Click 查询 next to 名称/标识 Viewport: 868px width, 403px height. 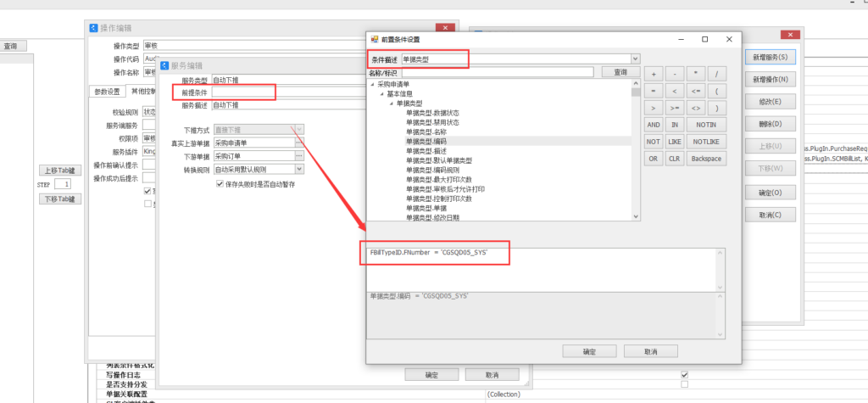(x=621, y=72)
